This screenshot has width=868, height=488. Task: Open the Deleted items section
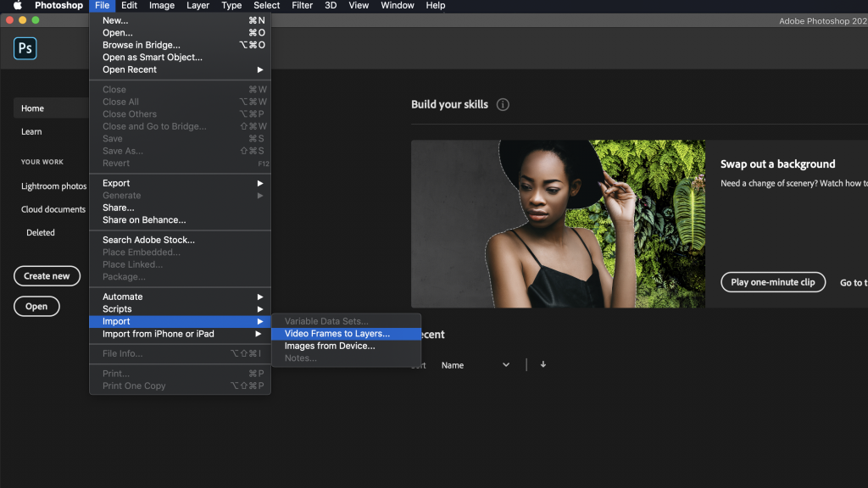41,232
